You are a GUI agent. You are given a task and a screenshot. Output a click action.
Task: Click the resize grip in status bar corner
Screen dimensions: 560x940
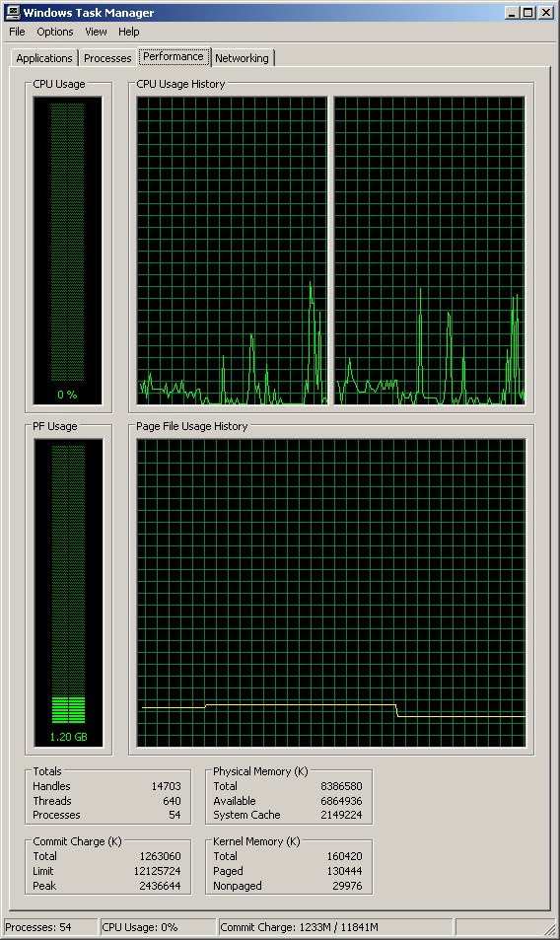pos(548,928)
